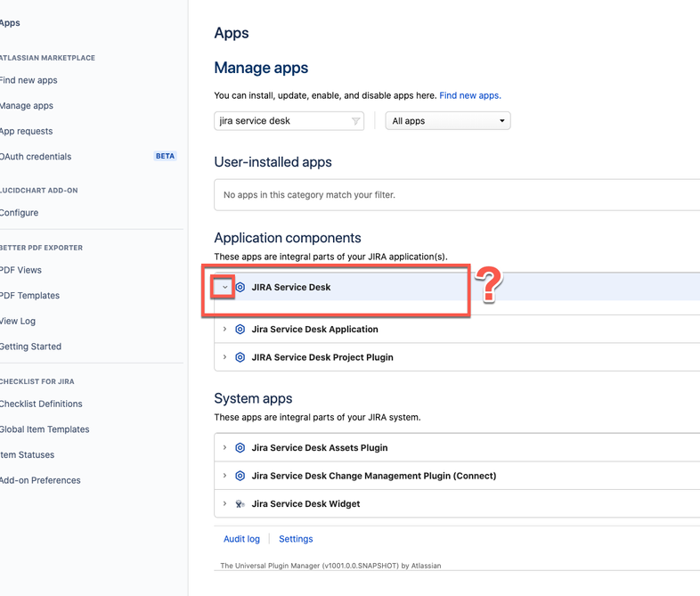Open Getting Started in sidebar
Image resolution: width=700 pixels, height=596 pixels.
[30, 347]
